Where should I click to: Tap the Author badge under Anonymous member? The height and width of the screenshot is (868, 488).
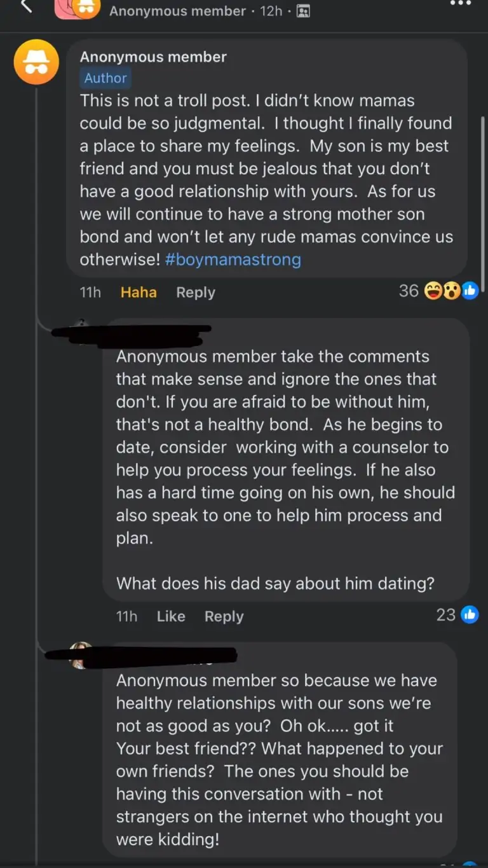pyautogui.click(x=105, y=78)
